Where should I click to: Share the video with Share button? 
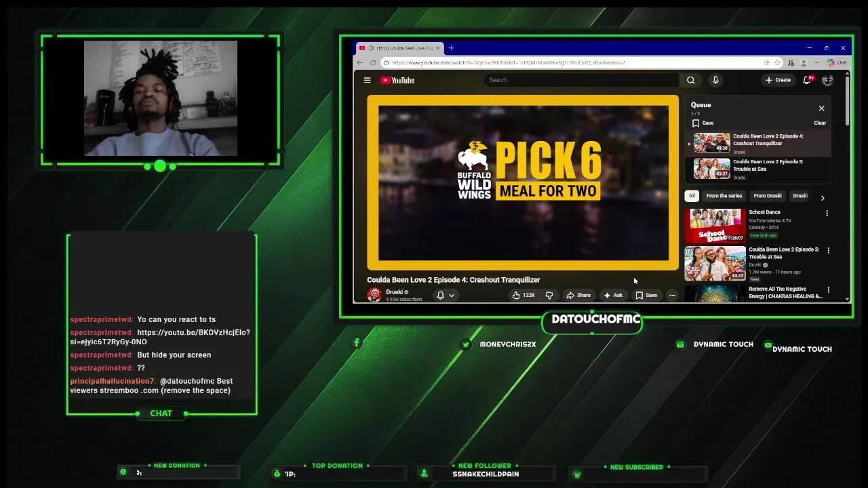578,295
